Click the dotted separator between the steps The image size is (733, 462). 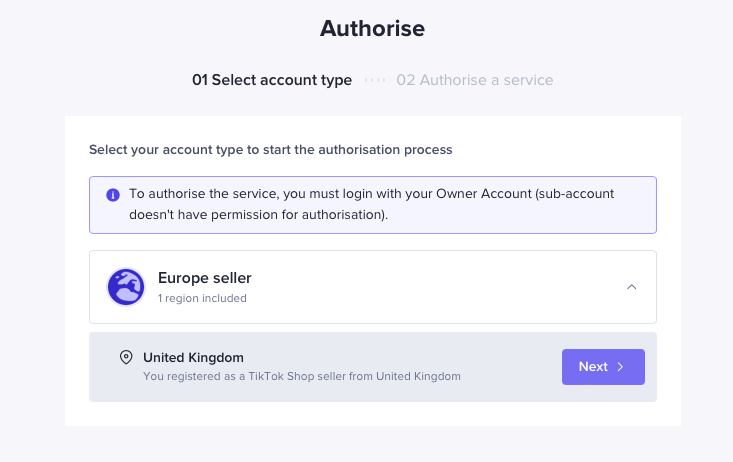(374, 80)
